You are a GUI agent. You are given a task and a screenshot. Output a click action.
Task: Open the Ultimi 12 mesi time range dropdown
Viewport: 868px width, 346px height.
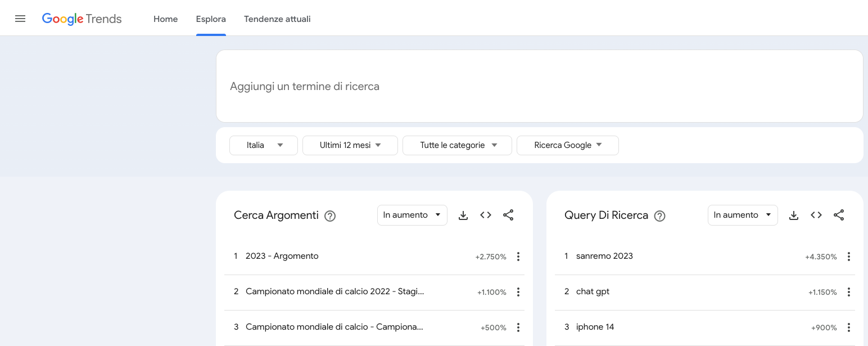[x=350, y=145]
